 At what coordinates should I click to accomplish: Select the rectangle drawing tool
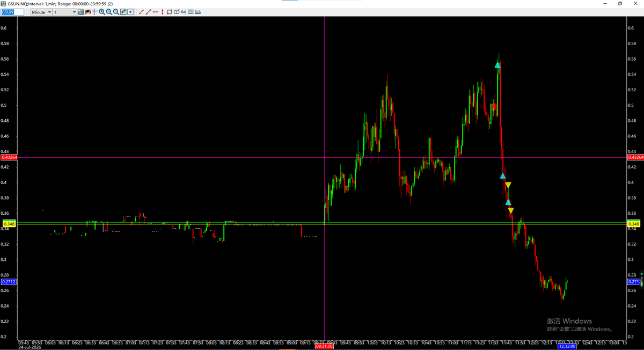tap(169, 12)
